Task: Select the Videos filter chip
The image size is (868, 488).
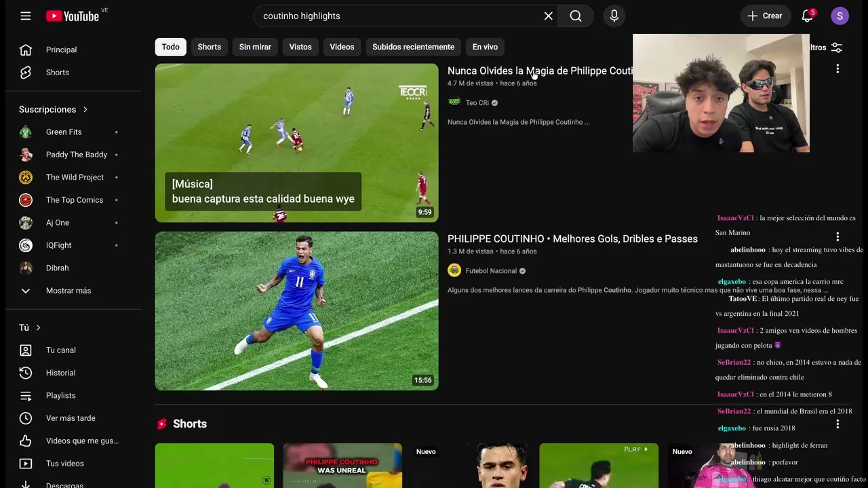Action: coord(342,47)
